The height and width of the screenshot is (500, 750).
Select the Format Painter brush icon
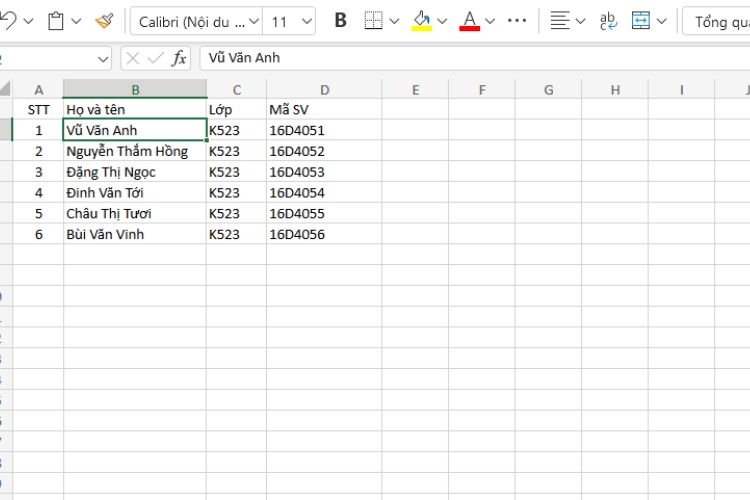pos(104,21)
